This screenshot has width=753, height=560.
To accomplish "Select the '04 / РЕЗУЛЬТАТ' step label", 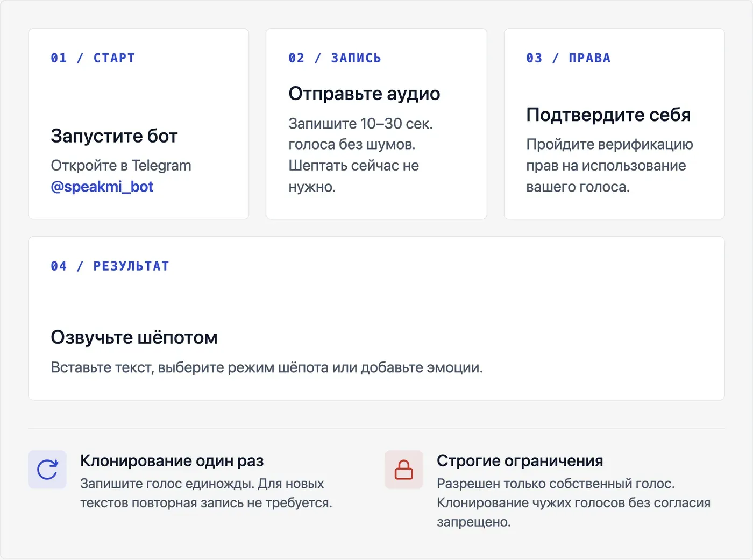I will [x=110, y=266].
